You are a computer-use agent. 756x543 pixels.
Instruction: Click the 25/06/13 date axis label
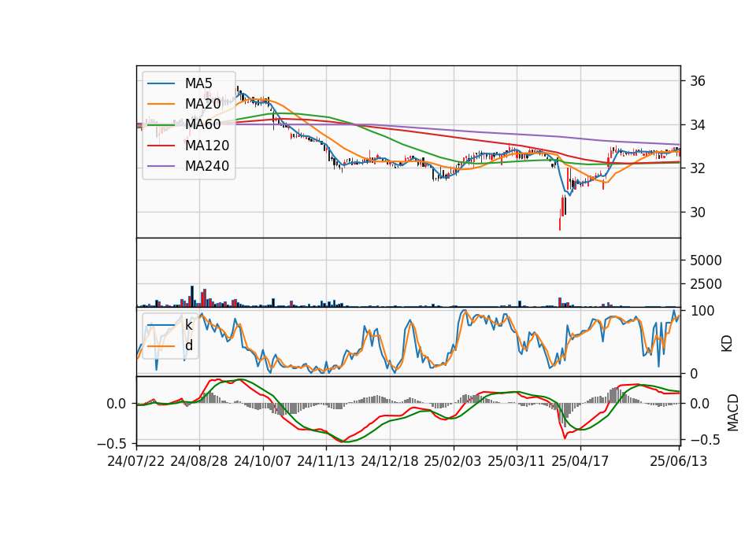pyautogui.click(x=678, y=461)
